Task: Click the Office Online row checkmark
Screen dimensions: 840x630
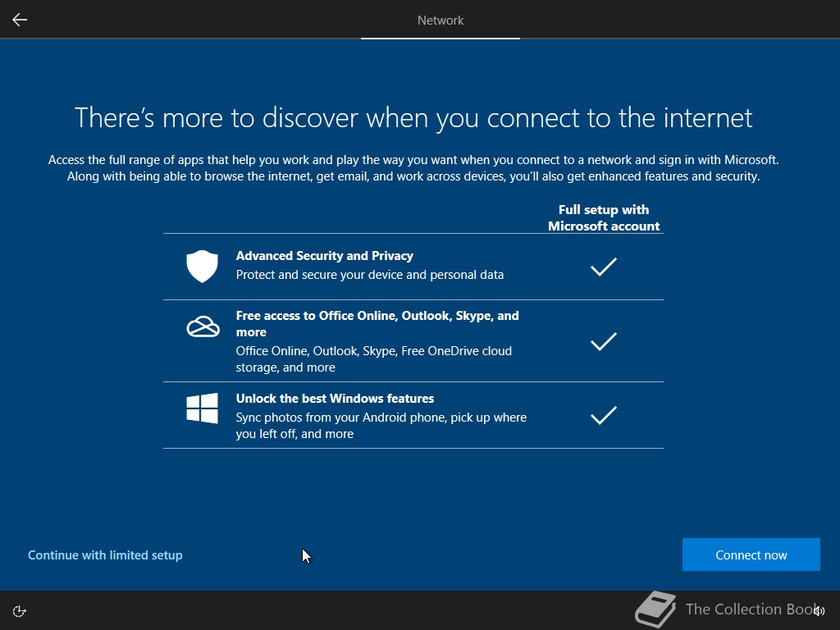Action: (603, 341)
